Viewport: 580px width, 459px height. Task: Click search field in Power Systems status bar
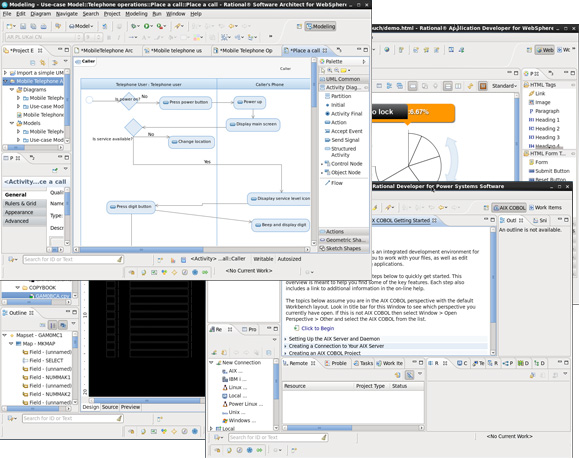pos(278,438)
